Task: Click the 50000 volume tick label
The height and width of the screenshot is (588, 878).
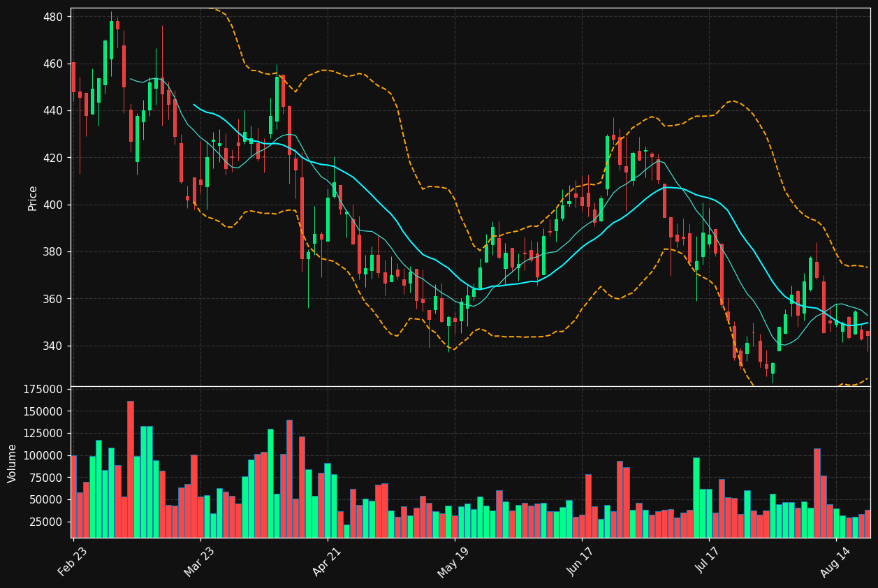Action: 47,500
